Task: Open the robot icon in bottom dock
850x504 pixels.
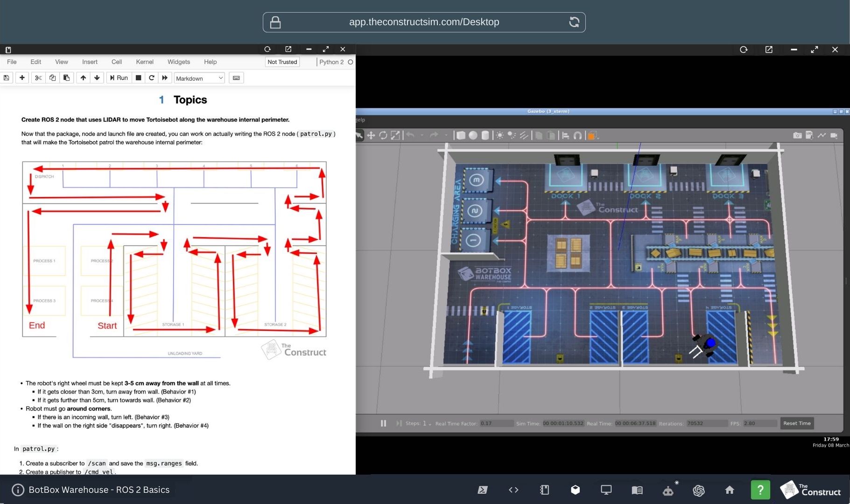Action: tap(668, 490)
